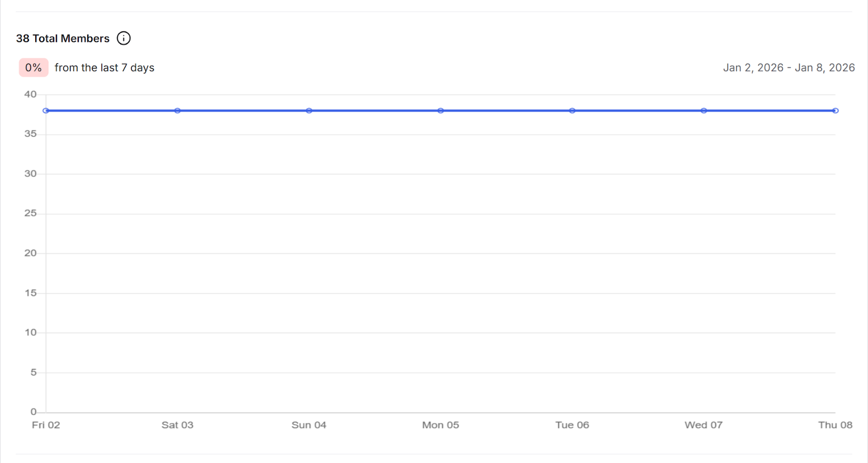Screen dimensions: 868x463
Task: Click the Jan 2 – Jan 8 date range
Action: click(789, 68)
